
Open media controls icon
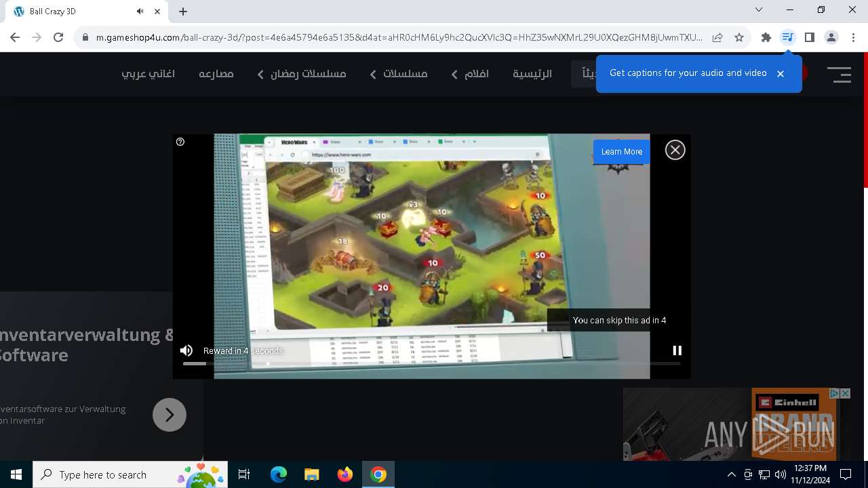coord(787,37)
